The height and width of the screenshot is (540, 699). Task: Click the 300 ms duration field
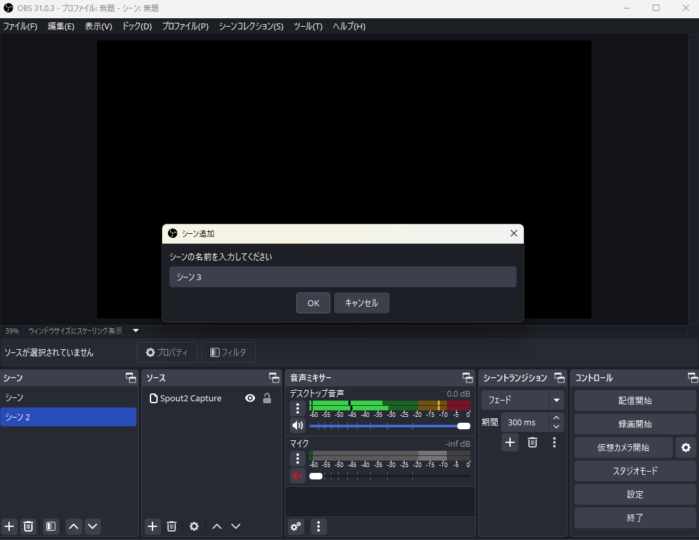coord(524,422)
